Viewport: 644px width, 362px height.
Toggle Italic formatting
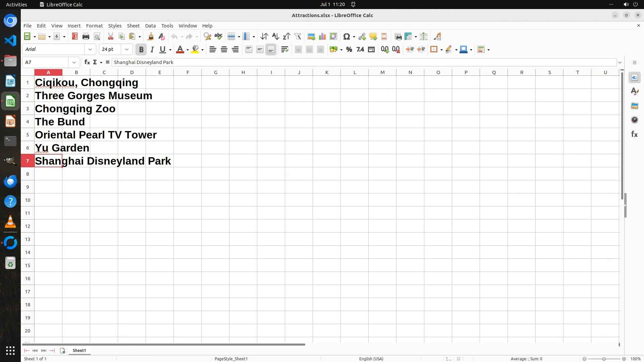coord(152,50)
